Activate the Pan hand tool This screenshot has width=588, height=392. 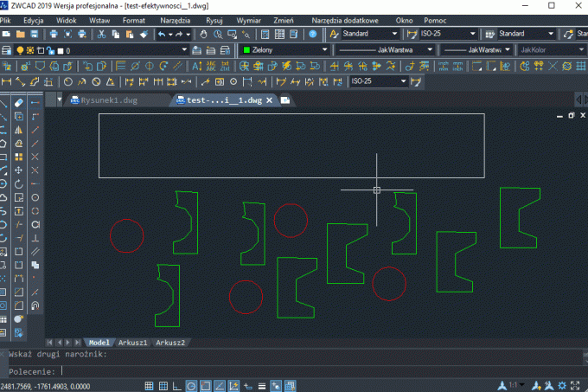[x=203, y=34]
